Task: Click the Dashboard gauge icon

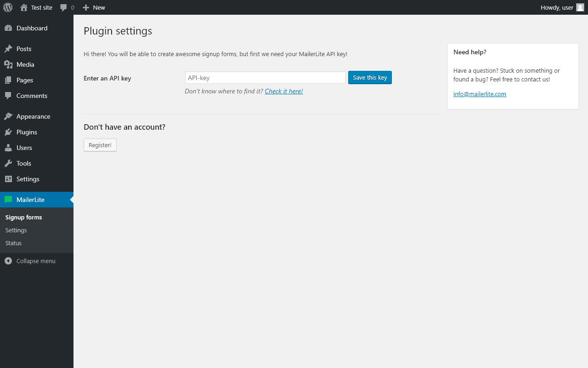Action: click(x=8, y=28)
